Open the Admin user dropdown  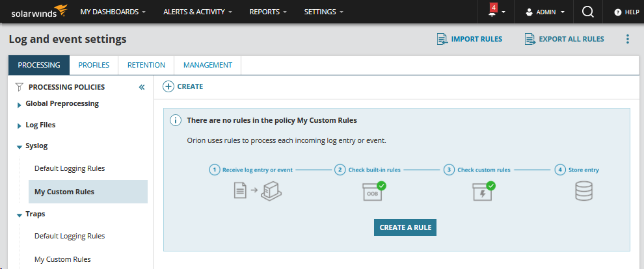(544, 12)
